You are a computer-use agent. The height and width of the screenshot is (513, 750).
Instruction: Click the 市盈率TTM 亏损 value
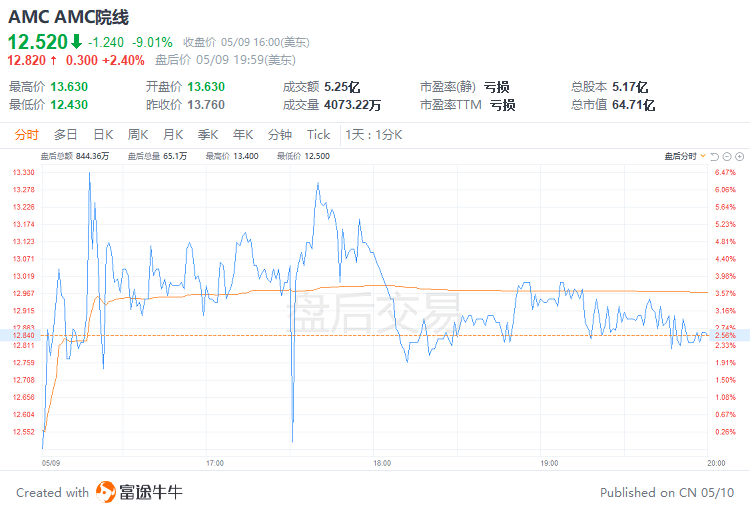pos(502,105)
